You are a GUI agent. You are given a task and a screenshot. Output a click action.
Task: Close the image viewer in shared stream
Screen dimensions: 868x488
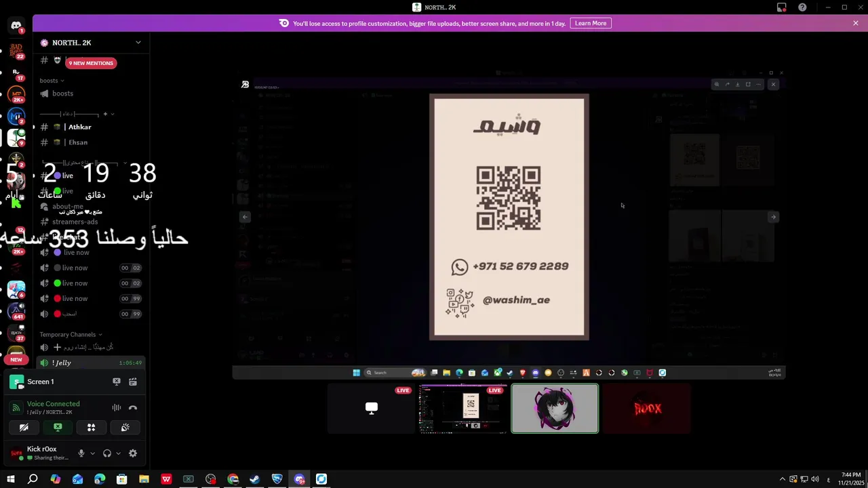tap(773, 84)
